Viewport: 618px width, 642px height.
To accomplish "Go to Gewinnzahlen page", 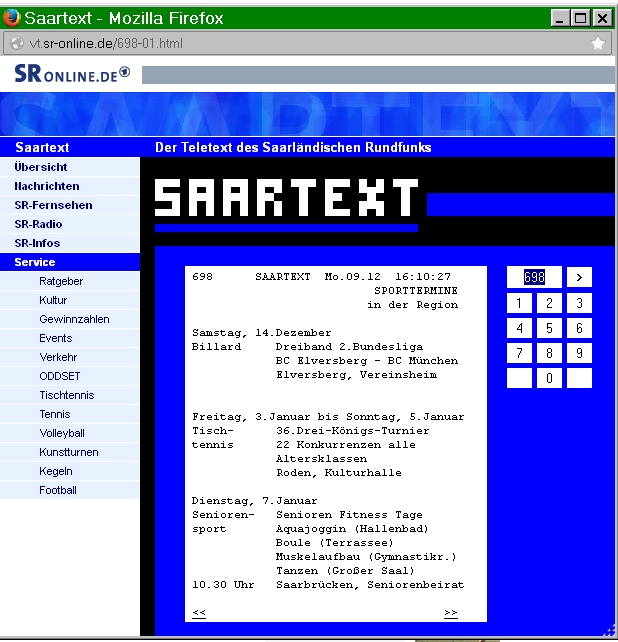I will (74, 319).
